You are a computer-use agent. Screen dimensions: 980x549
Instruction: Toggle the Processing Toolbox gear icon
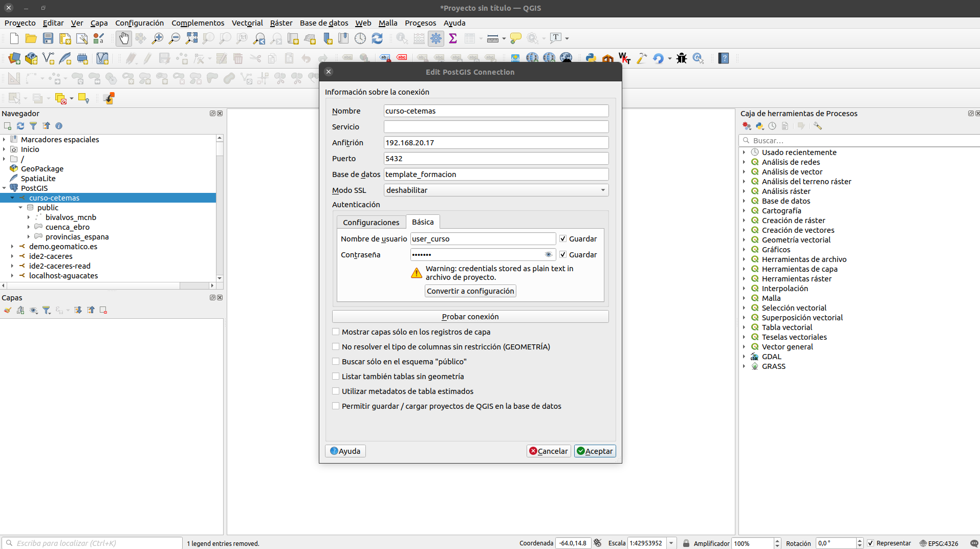(x=436, y=38)
